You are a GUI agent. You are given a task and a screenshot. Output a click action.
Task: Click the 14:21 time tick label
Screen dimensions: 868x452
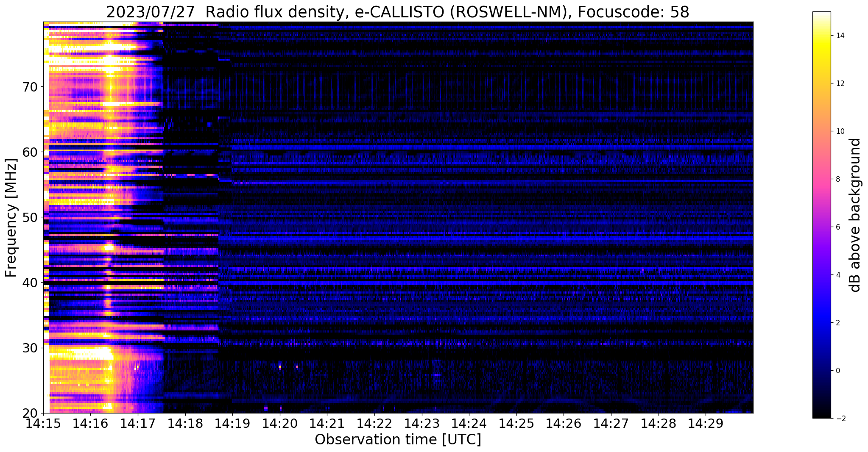[x=327, y=423]
